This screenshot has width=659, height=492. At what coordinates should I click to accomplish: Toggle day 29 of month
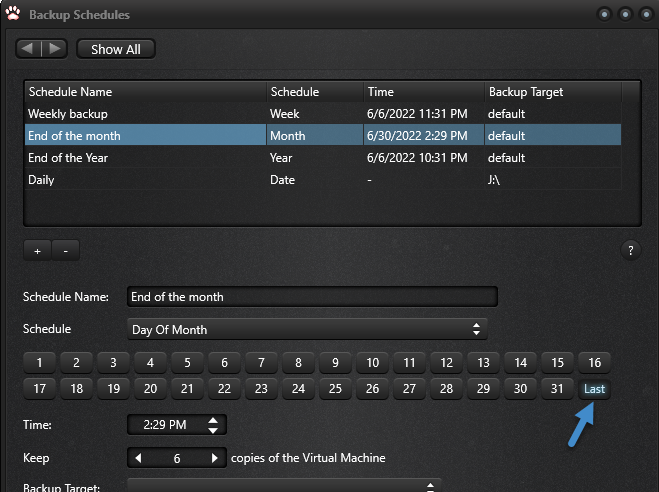click(x=483, y=389)
